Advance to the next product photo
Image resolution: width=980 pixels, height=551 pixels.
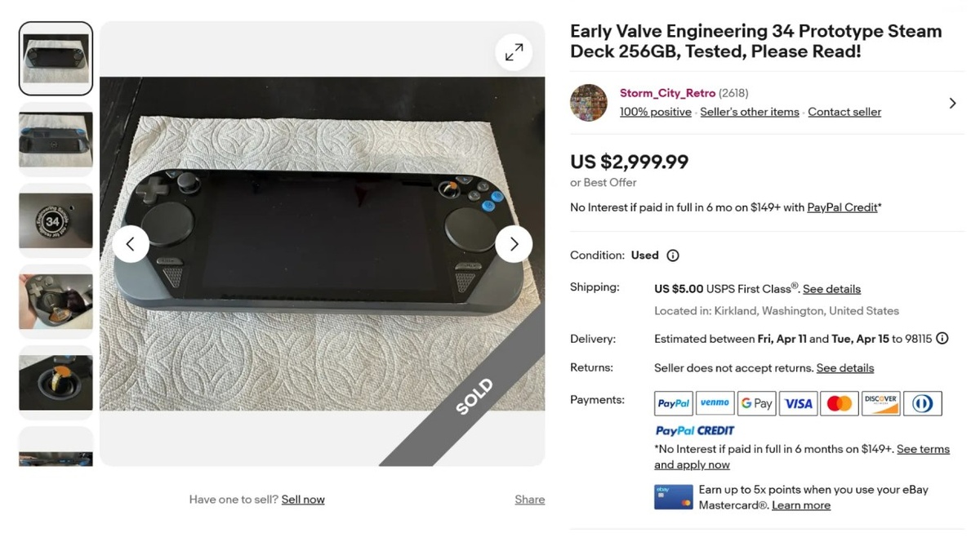514,244
